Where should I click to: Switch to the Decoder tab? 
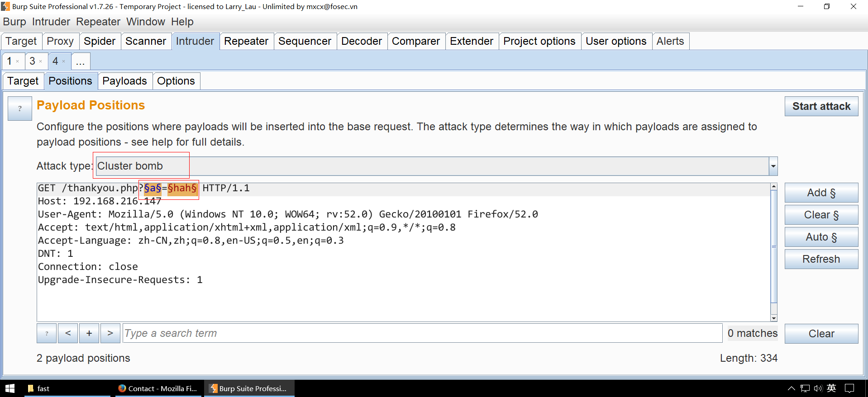coord(362,41)
